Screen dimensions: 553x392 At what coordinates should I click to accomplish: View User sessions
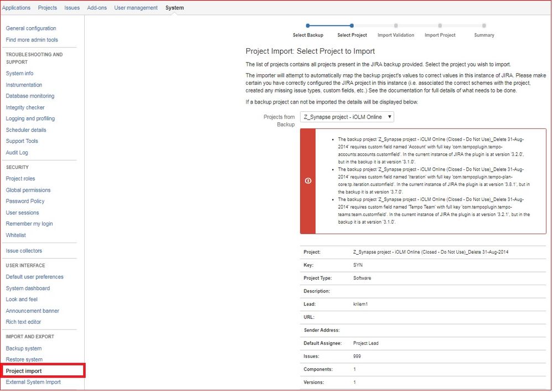22,213
